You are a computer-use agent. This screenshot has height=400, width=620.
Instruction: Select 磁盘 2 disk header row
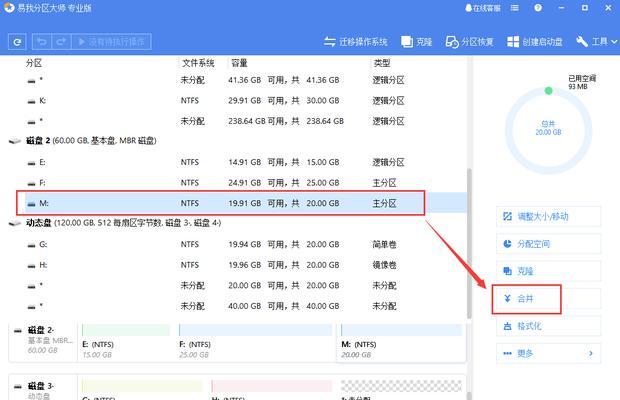click(237, 141)
